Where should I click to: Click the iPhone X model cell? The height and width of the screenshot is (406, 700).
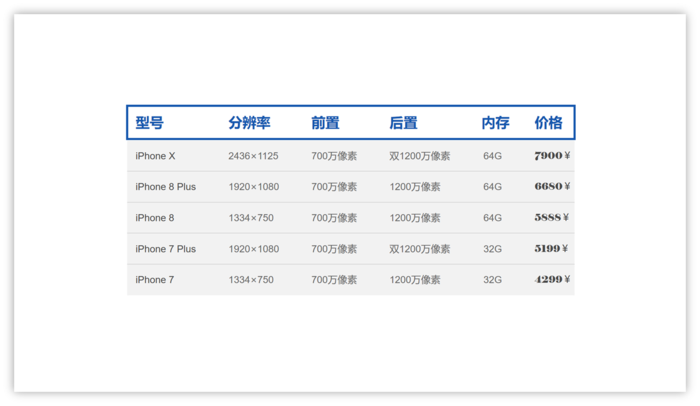[x=155, y=156]
